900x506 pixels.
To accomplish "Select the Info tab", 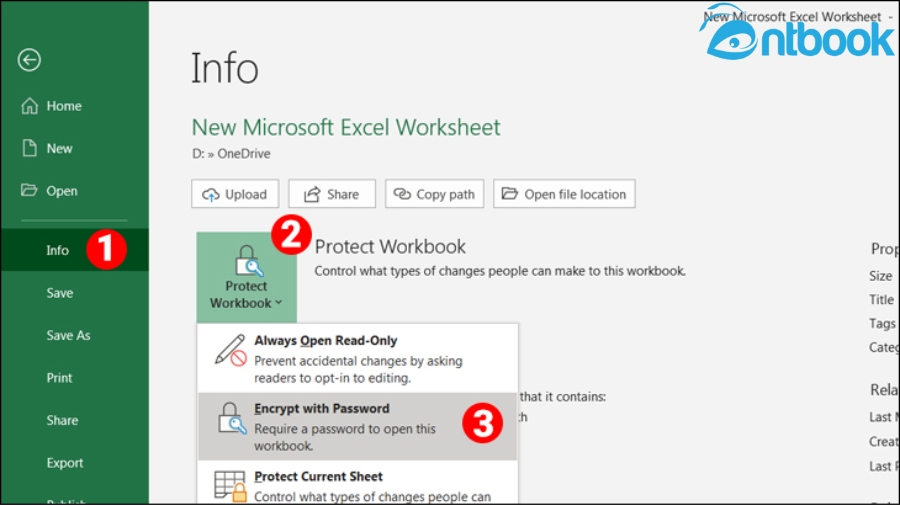I will click(75, 250).
